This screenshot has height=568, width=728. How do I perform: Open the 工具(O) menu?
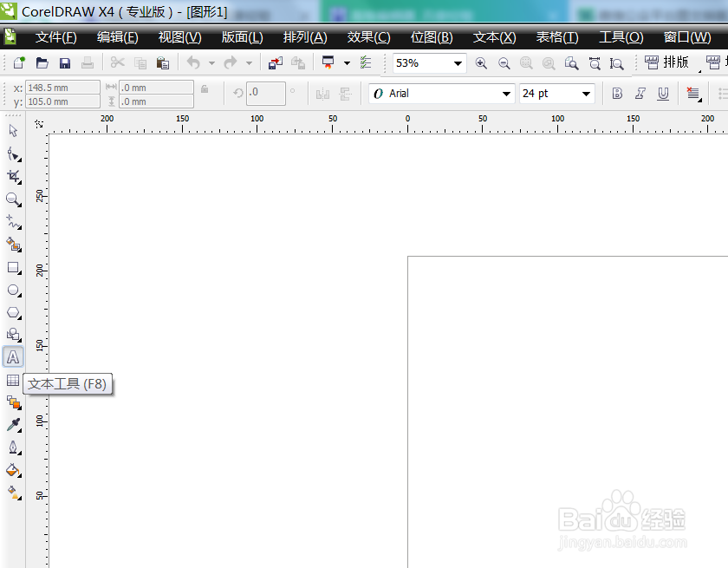pyautogui.click(x=621, y=37)
